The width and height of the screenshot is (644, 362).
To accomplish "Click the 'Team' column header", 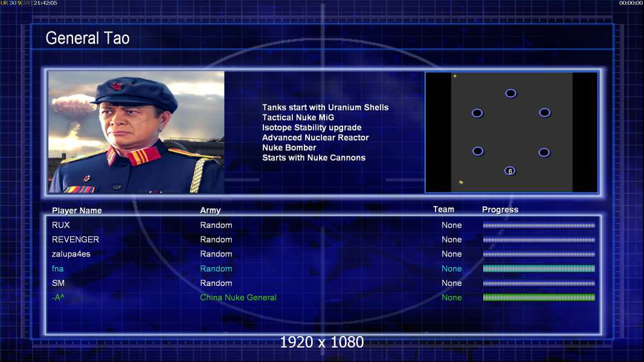I will pyautogui.click(x=443, y=209).
